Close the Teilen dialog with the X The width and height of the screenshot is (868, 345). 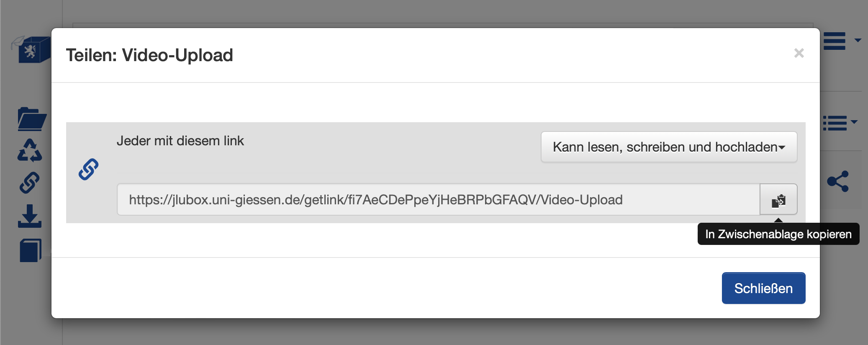tap(799, 53)
